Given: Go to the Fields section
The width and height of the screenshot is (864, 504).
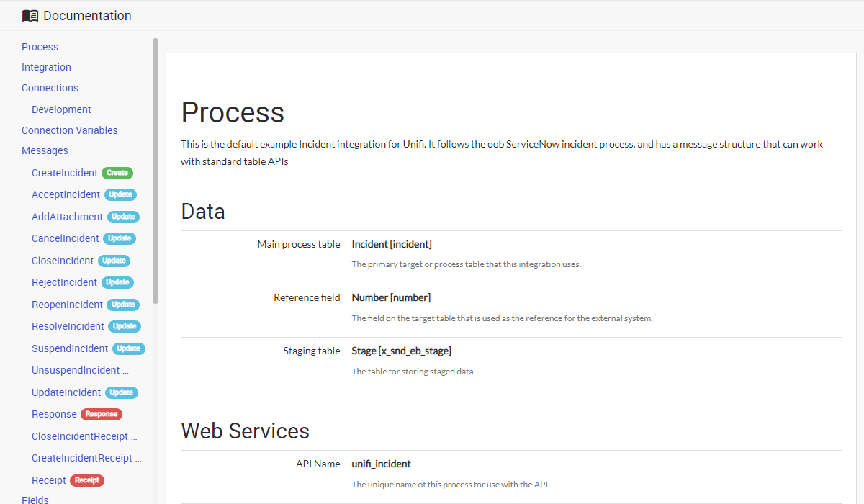Looking at the screenshot, I should coord(35,500).
